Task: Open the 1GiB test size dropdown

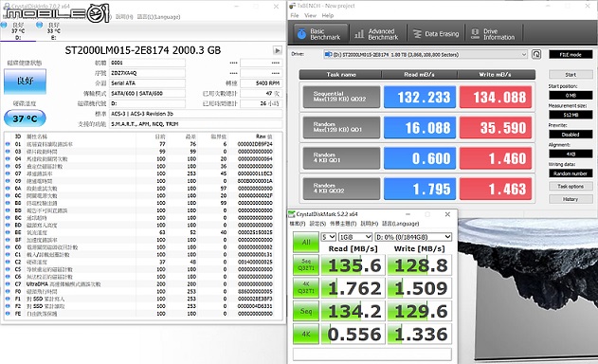Action: point(354,237)
